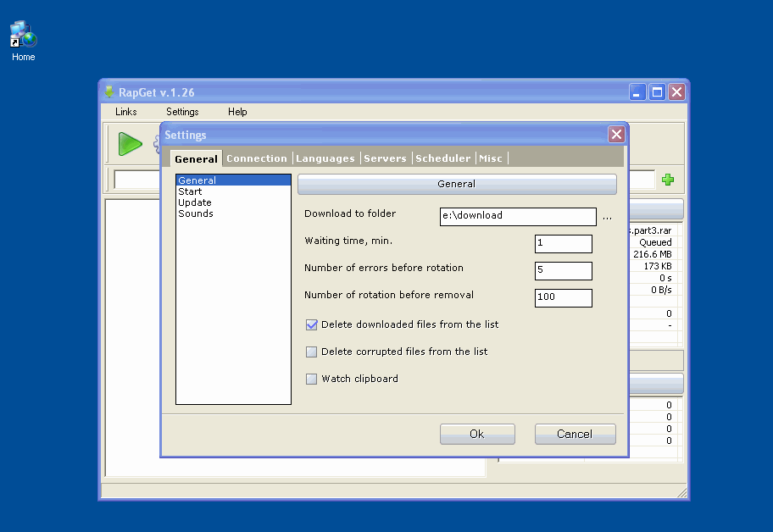Image resolution: width=773 pixels, height=532 pixels.
Task: Maximize the RapGet window
Action: coord(657,92)
